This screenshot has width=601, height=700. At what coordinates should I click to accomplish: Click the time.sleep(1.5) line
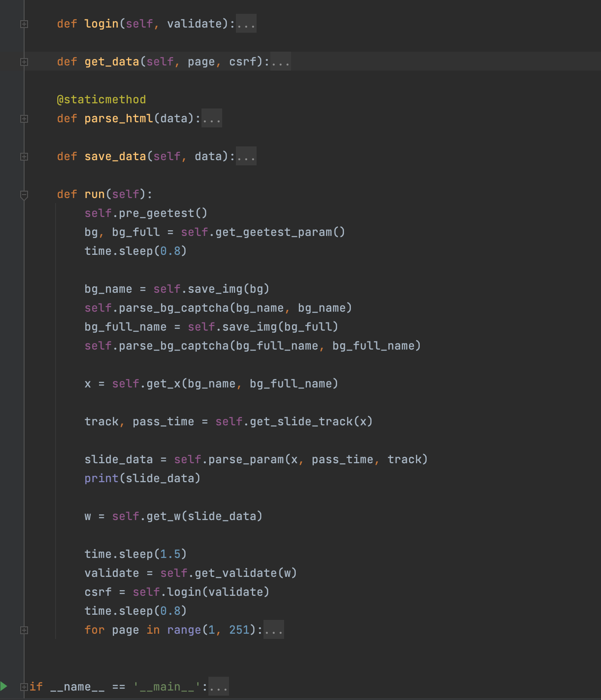[136, 554]
